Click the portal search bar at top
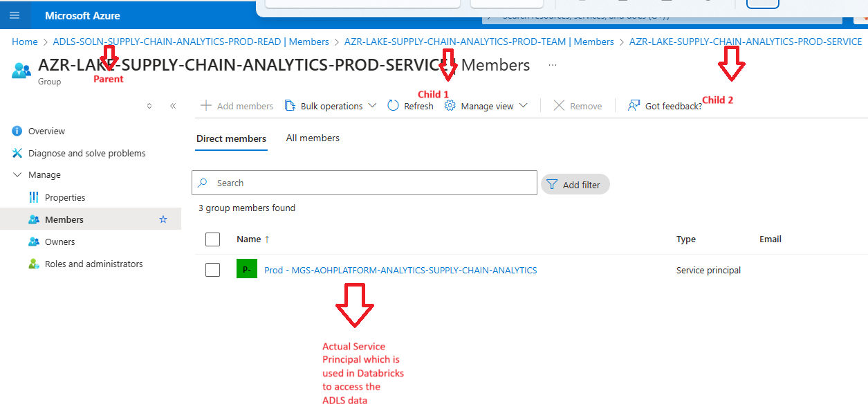Viewport: 868px width, 418px height. pos(662,16)
